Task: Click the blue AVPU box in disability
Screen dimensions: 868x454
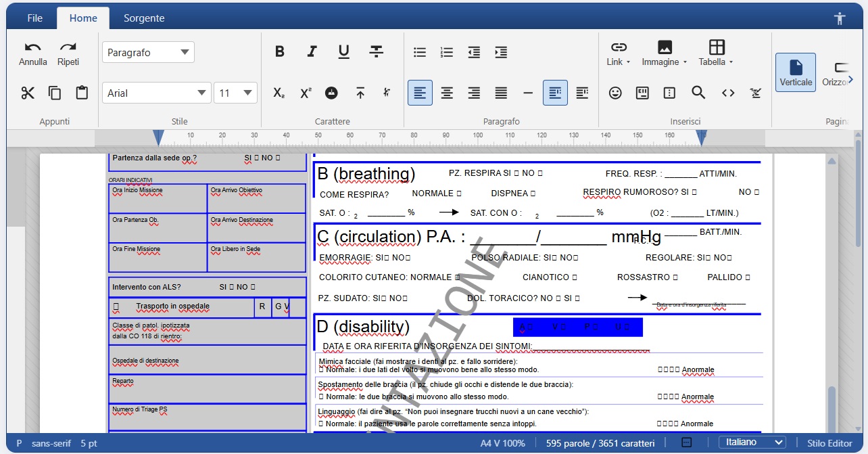Action: coord(578,327)
